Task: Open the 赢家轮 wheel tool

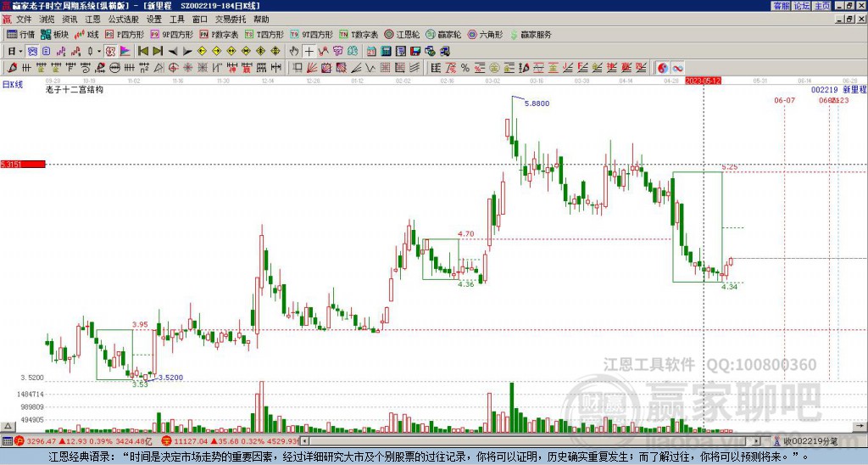Action: 443,34
